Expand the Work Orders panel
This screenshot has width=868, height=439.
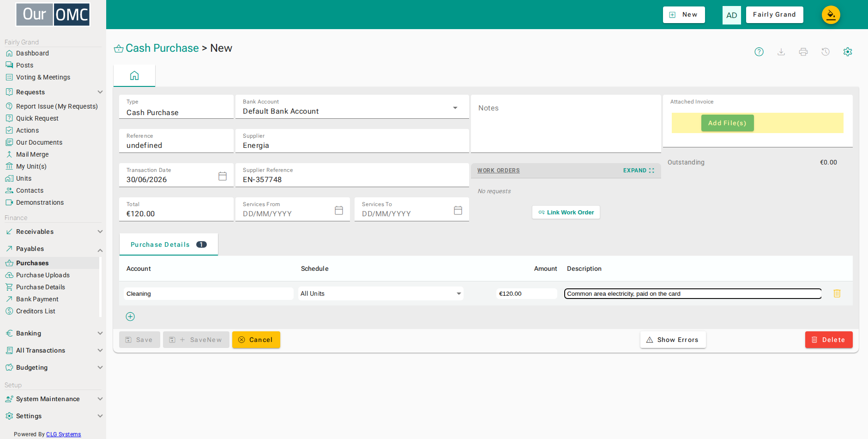coord(639,171)
